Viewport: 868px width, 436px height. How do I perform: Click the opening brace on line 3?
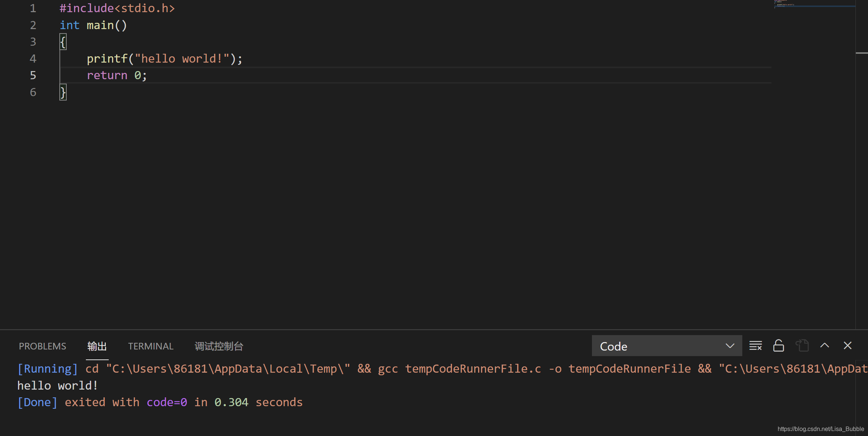63,42
